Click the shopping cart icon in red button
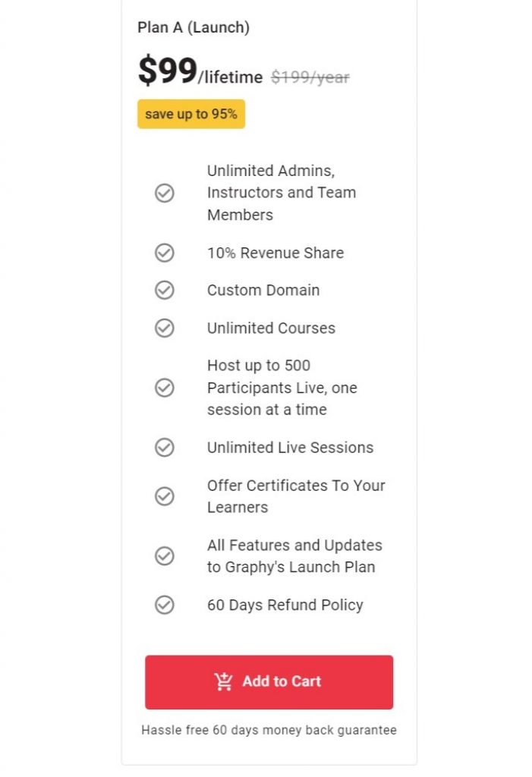This screenshot has width=532, height=777. (223, 681)
